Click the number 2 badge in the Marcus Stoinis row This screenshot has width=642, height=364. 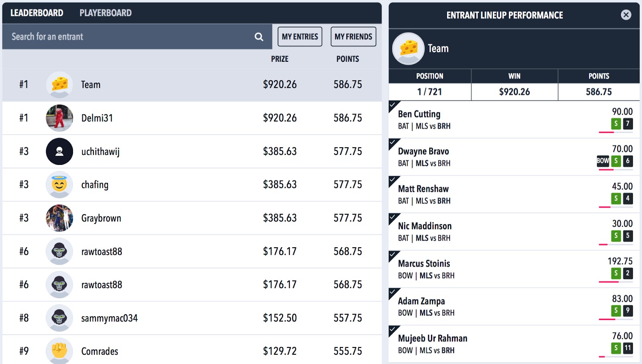pos(628,273)
